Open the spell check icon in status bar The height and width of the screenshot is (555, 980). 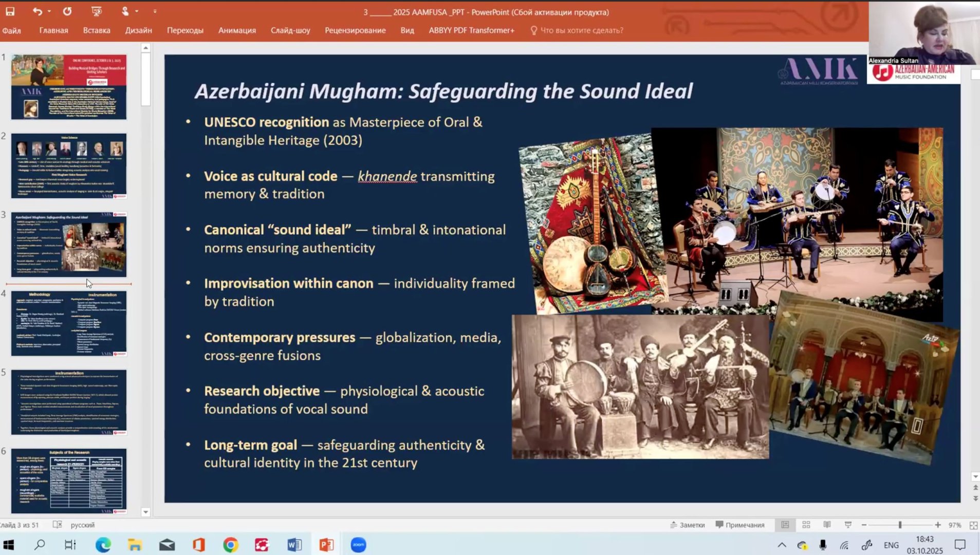click(57, 525)
